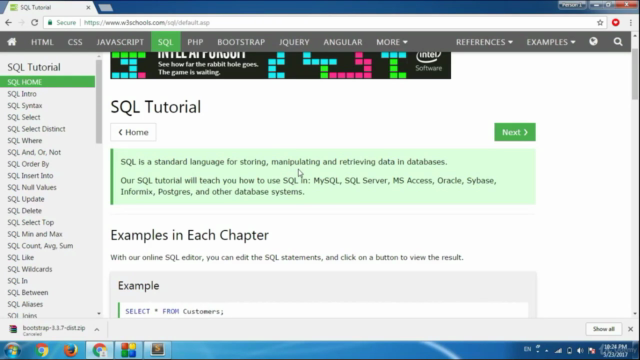This screenshot has height=360, width=640.
Task: Select the SQL navigation item
Action: [165, 42]
